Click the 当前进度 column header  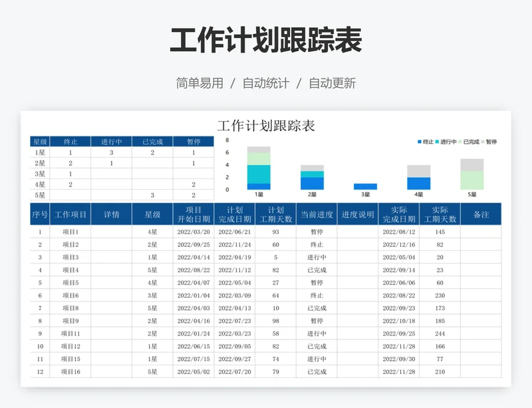[317, 214]
